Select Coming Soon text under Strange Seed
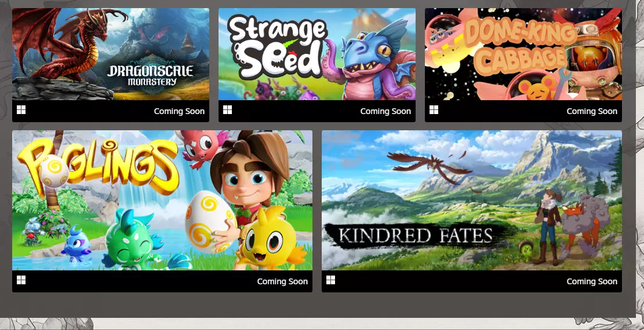 coord(385,111)
